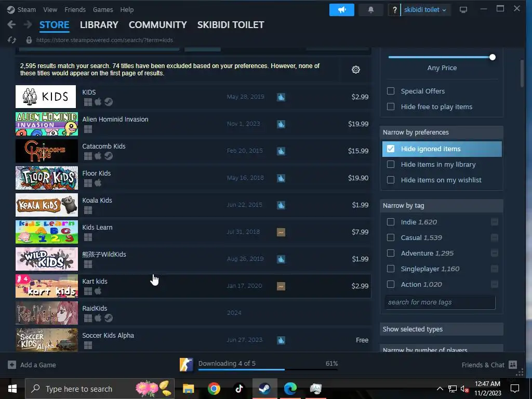Collapse the Narrow by preferences section
The image size is (532, 399).
click(x=442, y=132)
